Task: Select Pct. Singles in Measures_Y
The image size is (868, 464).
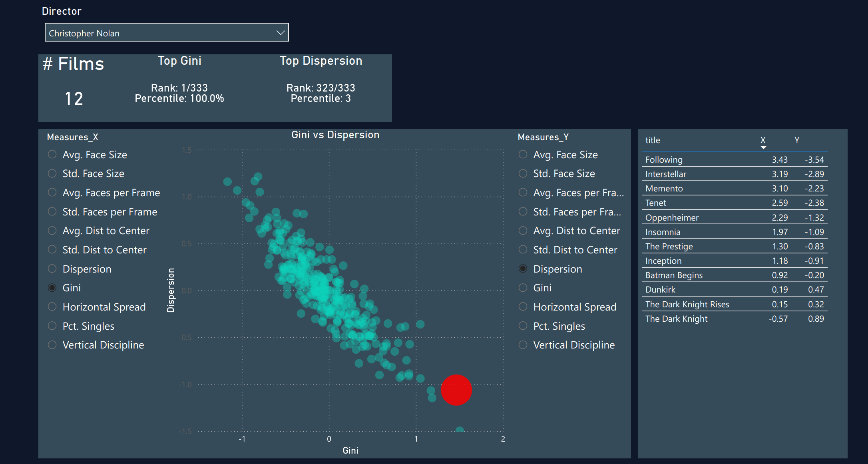Action: point(523,326)
